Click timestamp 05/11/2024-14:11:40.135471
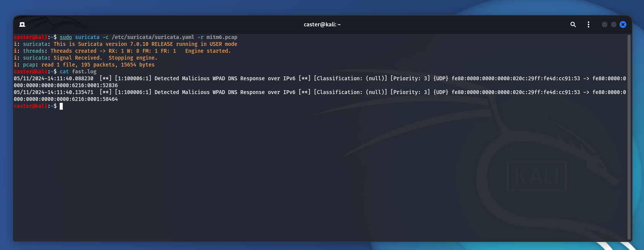The width and height of the screenshot is (644, 250). 54,92
